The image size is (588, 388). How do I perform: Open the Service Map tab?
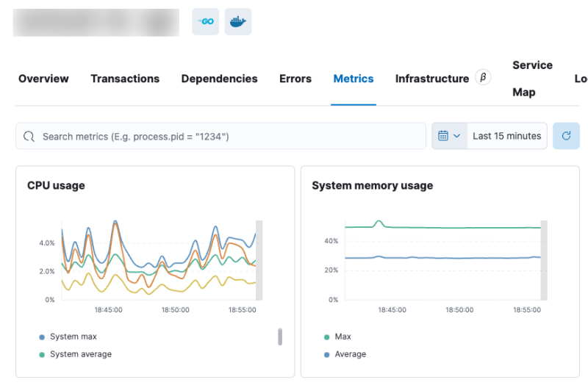click(532, 79)
